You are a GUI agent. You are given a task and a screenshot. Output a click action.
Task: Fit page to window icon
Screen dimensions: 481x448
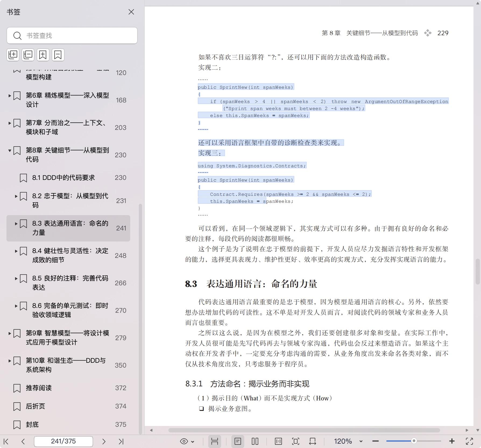pyautogui.click(x=295, y=441)
